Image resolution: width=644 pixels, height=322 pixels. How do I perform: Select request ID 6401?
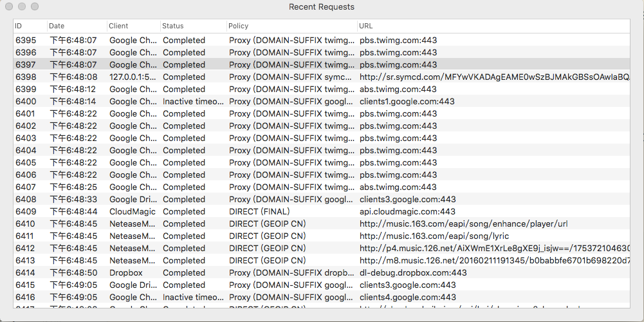[26, 113]
